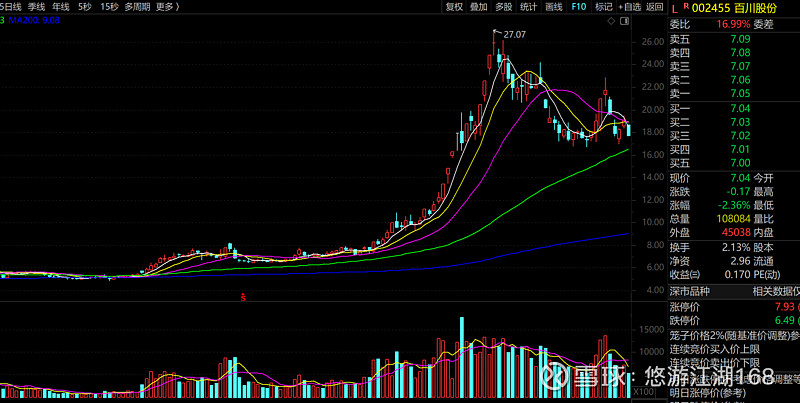Screen dimensions: 800x403
Task: Add stock via +自选 button
Action: pos(629,6)
